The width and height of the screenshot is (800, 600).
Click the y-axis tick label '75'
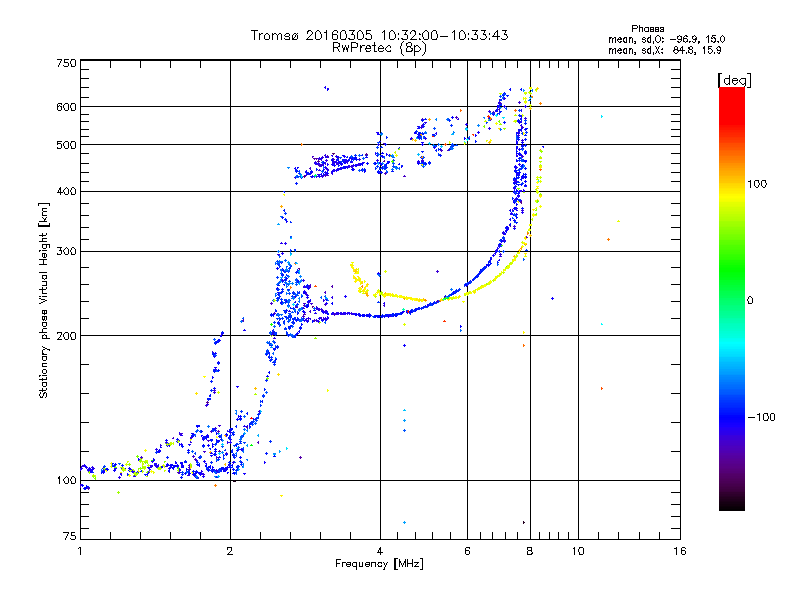point(70,536)
